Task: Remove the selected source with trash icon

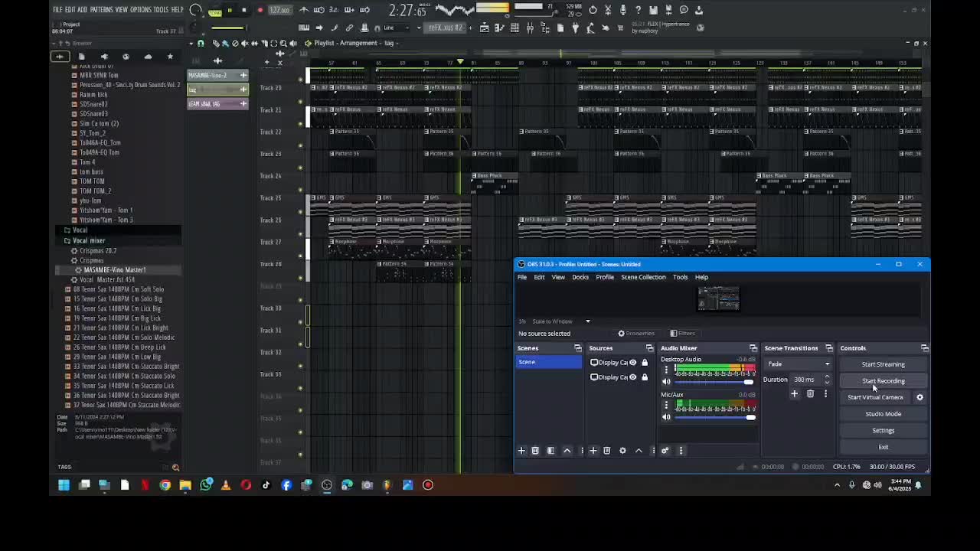Action: 606,451
